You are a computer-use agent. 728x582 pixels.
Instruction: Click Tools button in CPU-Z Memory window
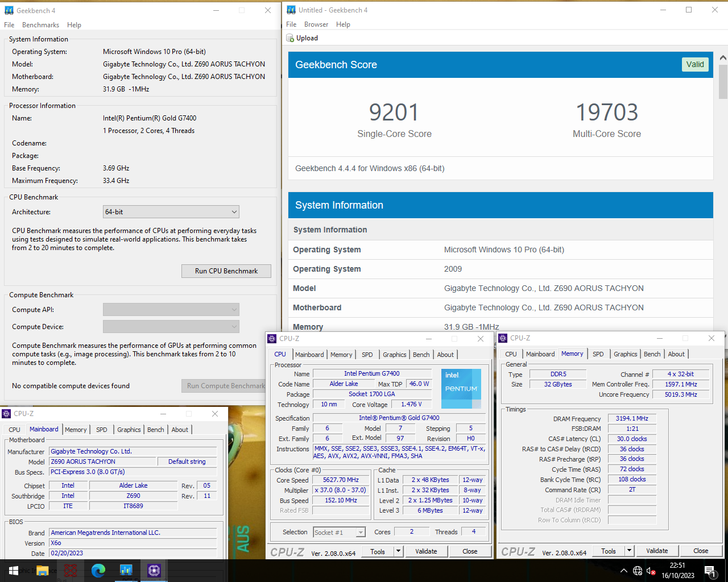pos(609,551)
